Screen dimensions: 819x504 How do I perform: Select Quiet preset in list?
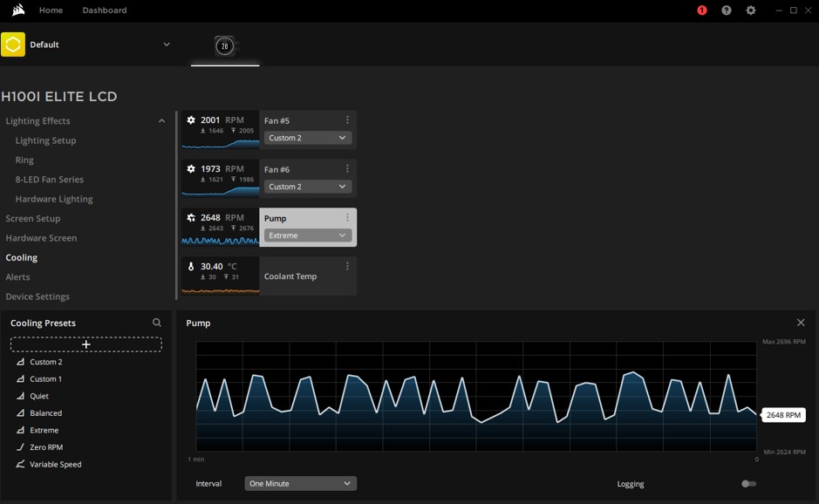tap(39, 396)
